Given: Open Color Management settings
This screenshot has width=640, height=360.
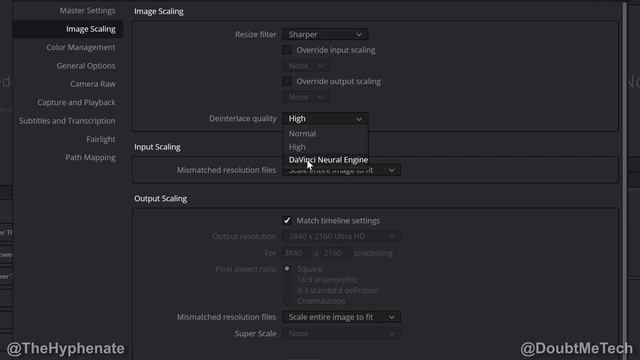Looking at the screenshot, I should point(81,47).
